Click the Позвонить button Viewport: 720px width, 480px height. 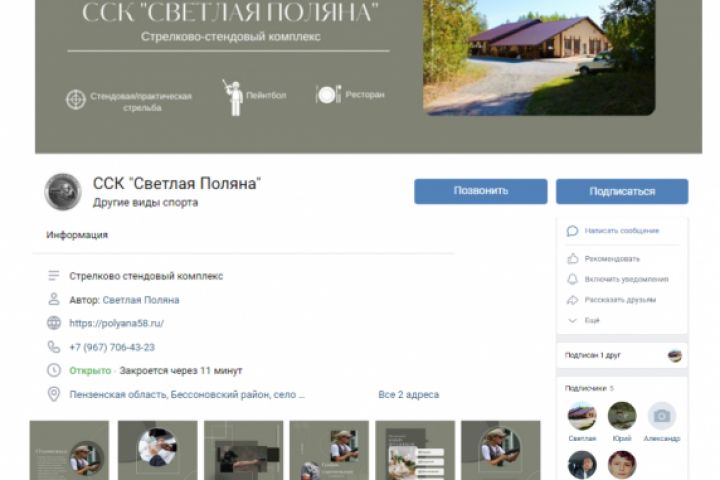480,191
